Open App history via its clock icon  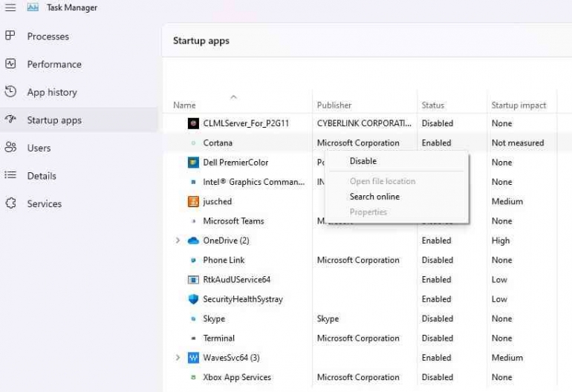(10, 92)
